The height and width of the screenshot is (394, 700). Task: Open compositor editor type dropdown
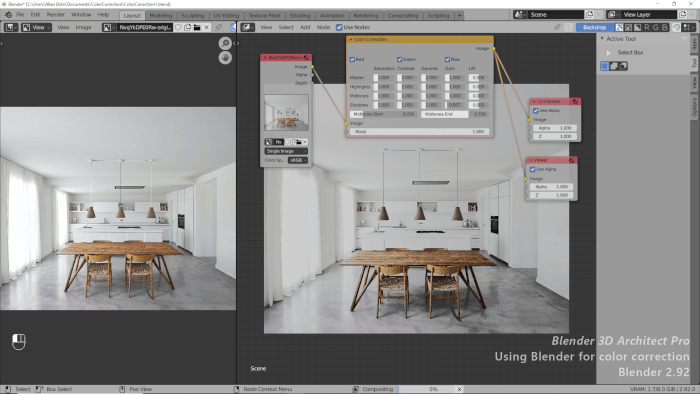click(248, 27)
